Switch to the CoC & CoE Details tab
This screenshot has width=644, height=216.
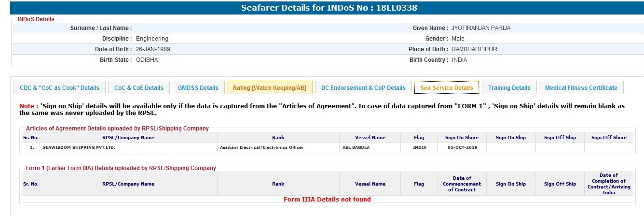click(x=139, y=87)
